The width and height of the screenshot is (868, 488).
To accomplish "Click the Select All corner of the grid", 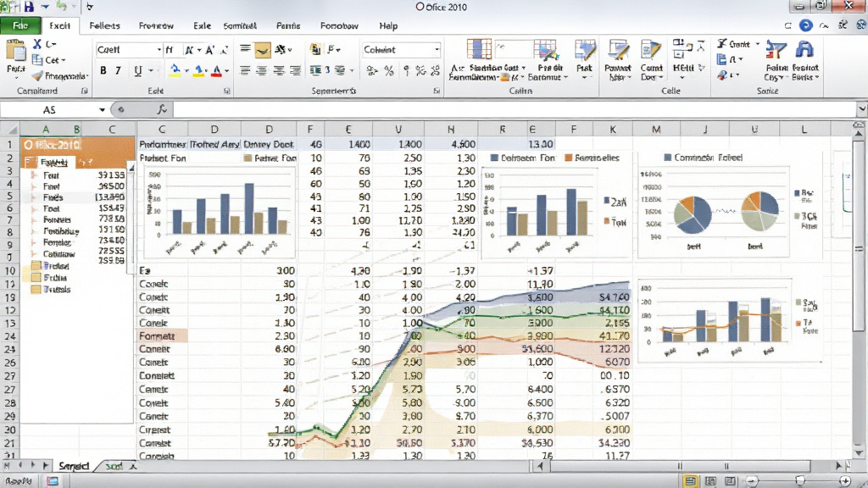I will 10,130.
